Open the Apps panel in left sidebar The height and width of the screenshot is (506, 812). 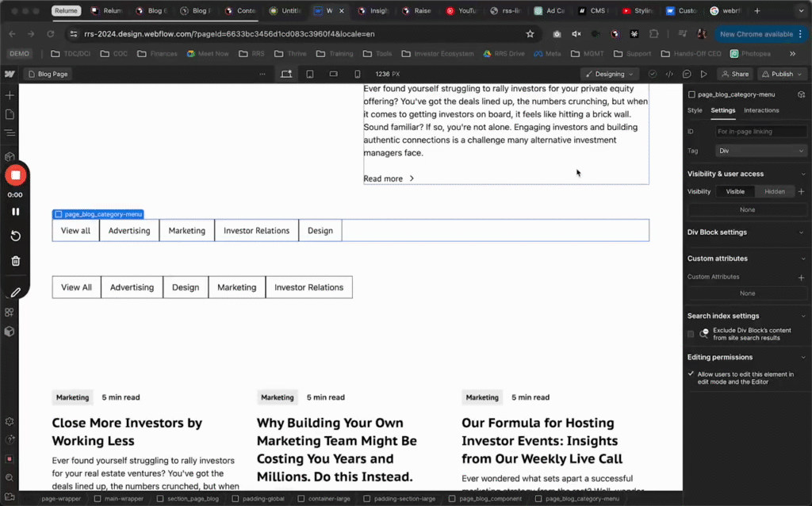(x=10, y=312)
